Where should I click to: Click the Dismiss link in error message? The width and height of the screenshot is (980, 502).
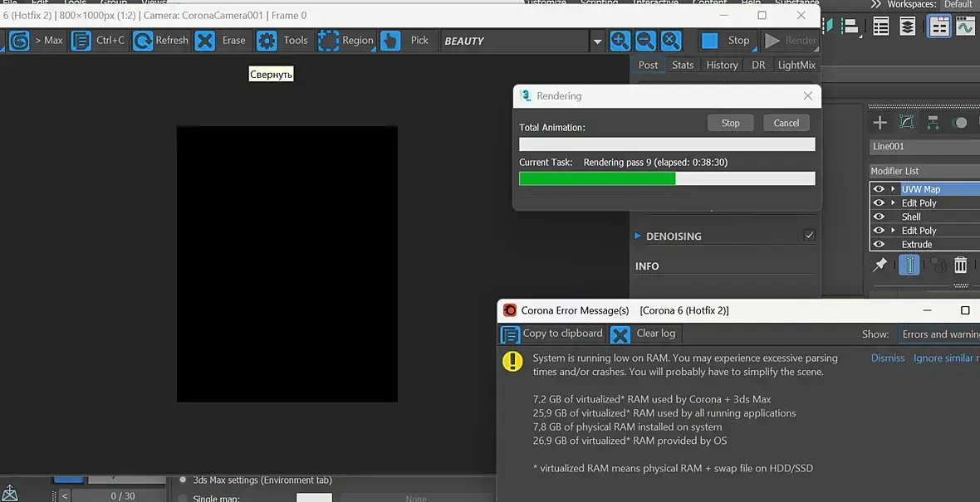point(888,358)
